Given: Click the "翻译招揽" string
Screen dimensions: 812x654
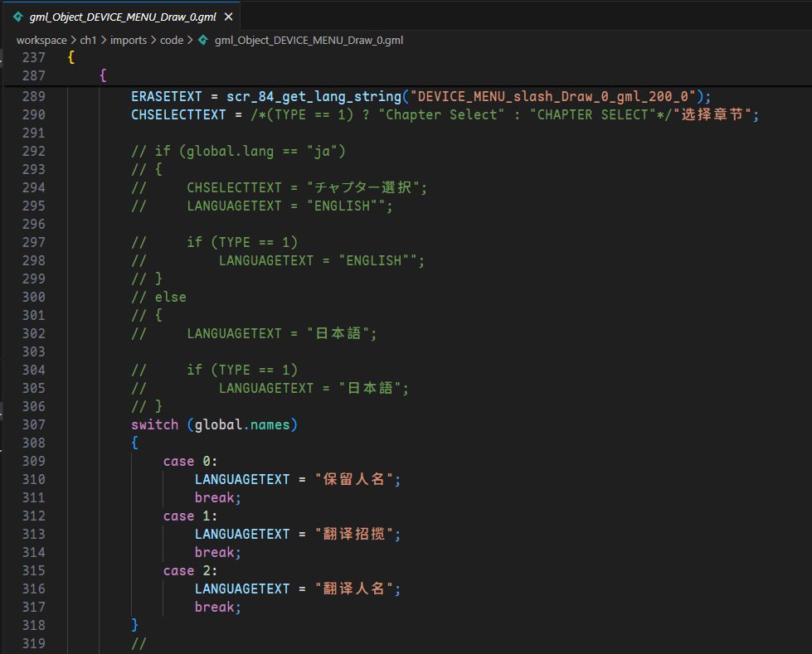Looking at the screenshot, I should click(354, 534).
